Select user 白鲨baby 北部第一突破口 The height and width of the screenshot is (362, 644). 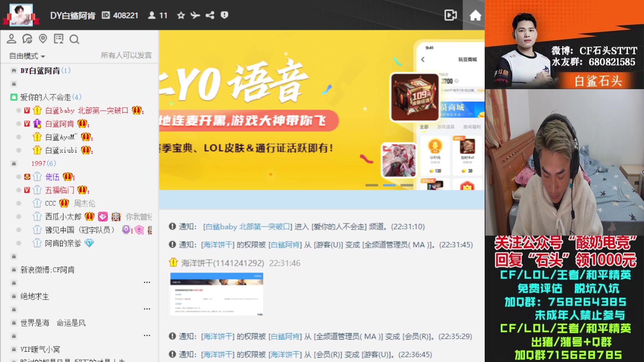point(87,111)
